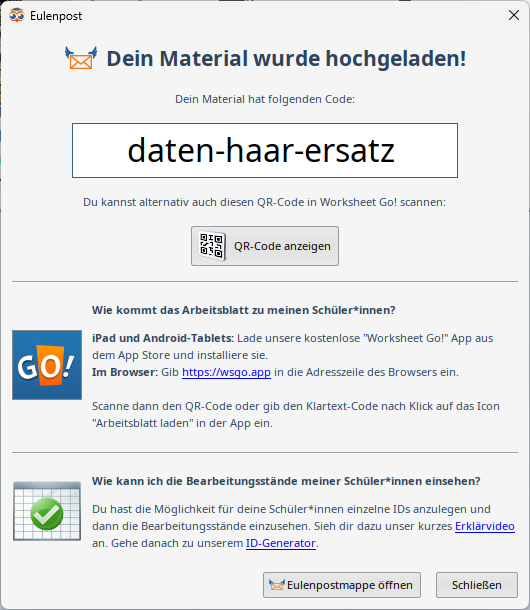530x610 pixels.
Task: Click the 'Eulenpost' window title text
Action: coord(56,16)
